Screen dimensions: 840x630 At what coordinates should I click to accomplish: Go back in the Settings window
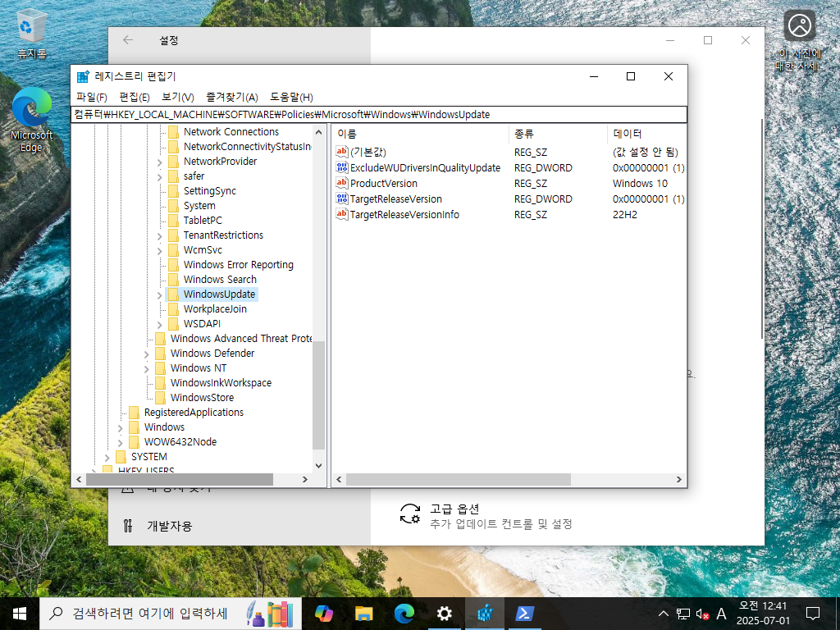(x=128, y=40)
